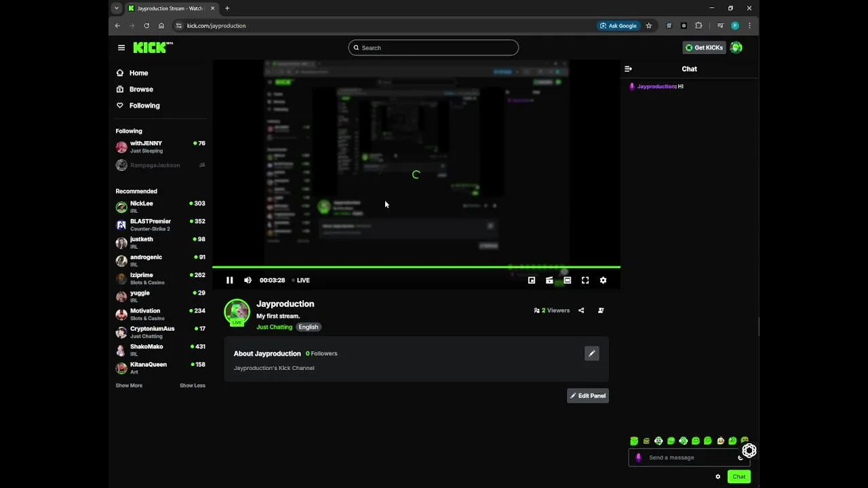Collapse recommended list with Show Less
Image resolution: width=868 pixels, height=488 pixels.
[x=193, y=386]
